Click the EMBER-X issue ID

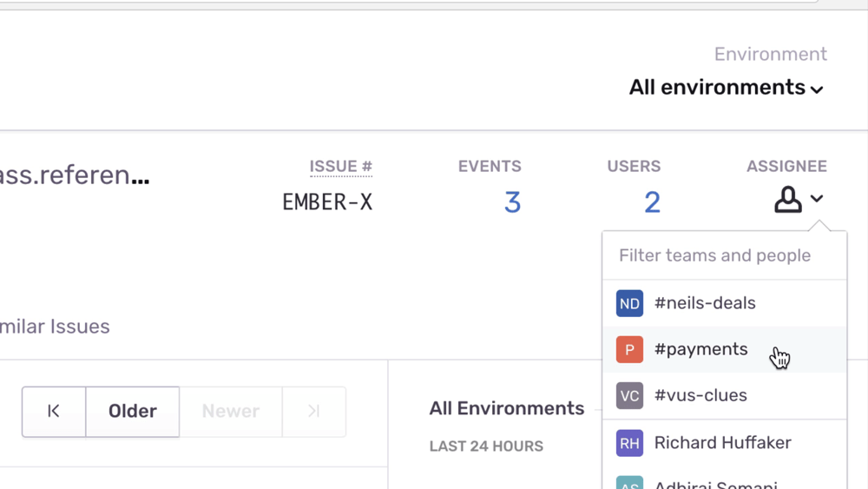327,202
